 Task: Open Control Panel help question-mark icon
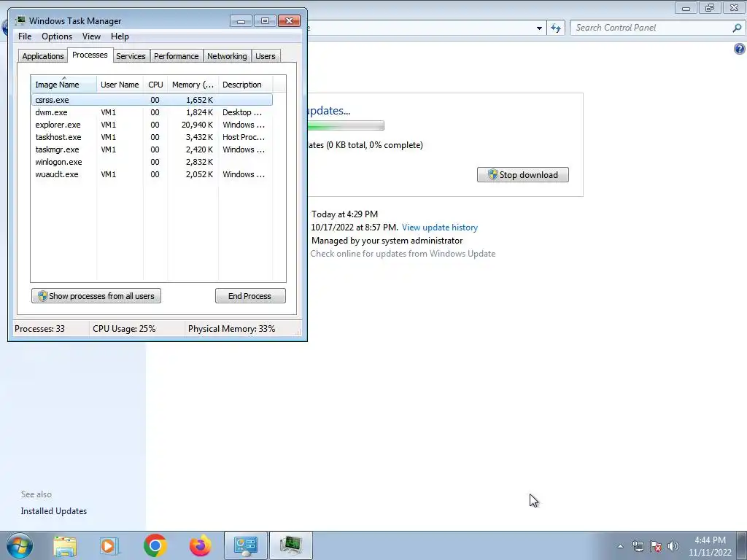coord(740,49)
